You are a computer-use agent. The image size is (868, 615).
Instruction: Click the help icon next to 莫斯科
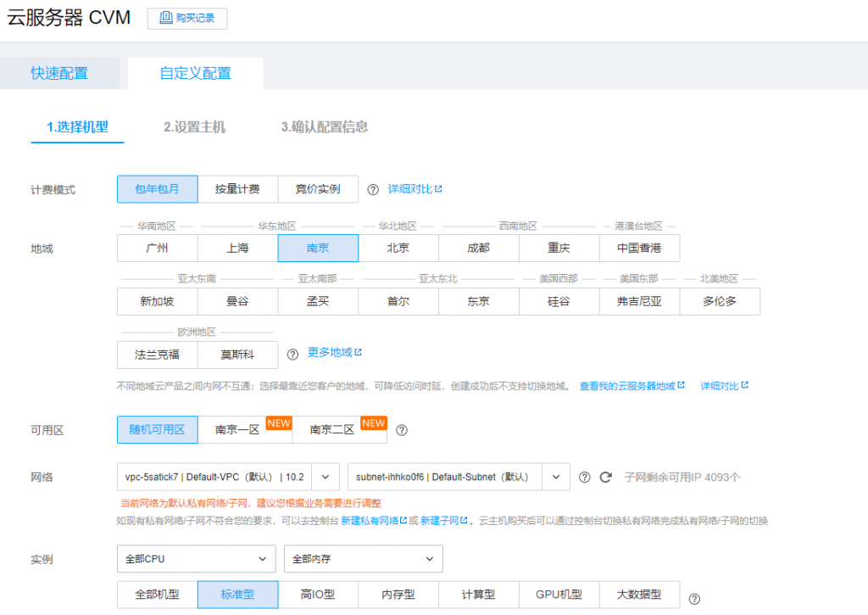(292, 355)
